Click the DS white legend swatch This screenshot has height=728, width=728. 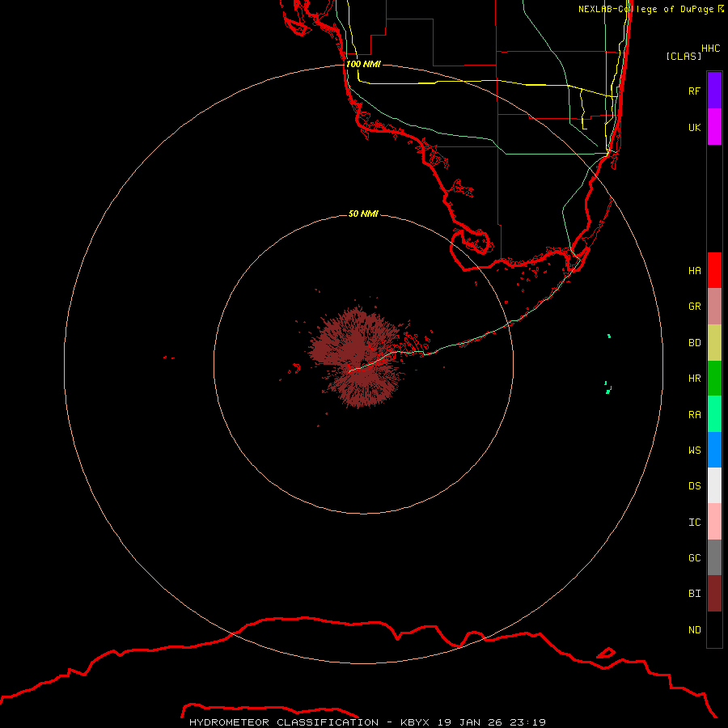[714, 485]
